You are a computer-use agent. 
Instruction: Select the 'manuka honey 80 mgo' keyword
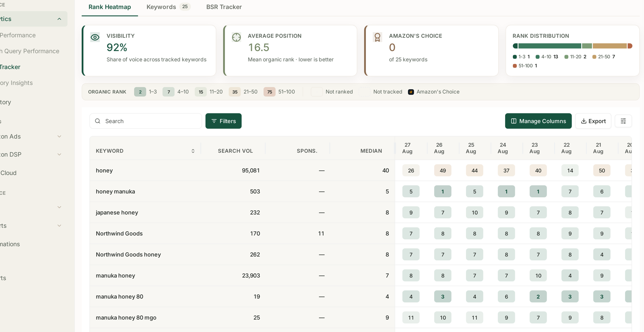click(126, 318)
